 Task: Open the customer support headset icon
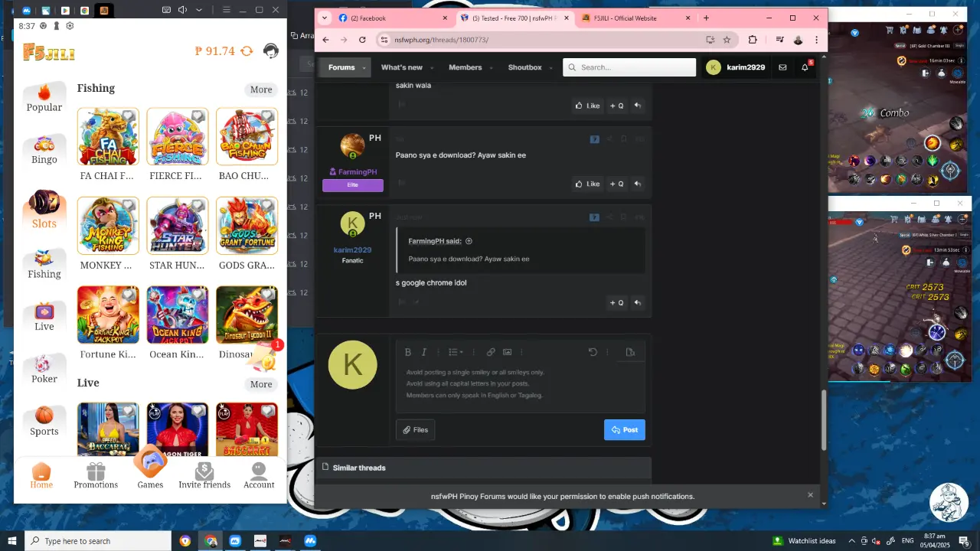[x=271, y=51]
